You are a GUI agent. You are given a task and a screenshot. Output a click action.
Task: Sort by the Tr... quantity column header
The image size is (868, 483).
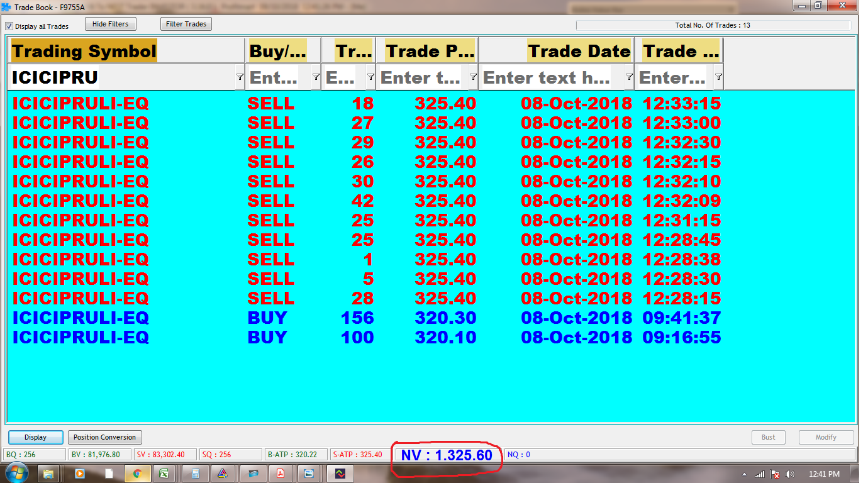coord(348,51)
